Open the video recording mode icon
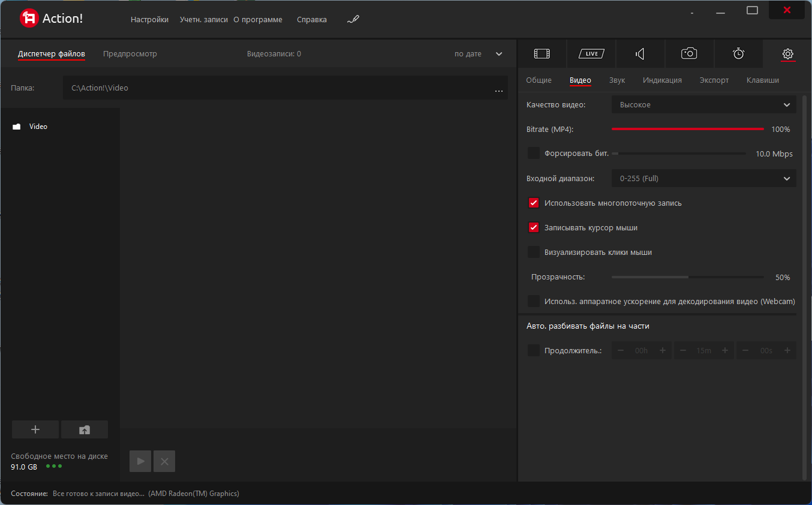Image resolution: width=812 pixels, height=505 pixels. [542, 54]
